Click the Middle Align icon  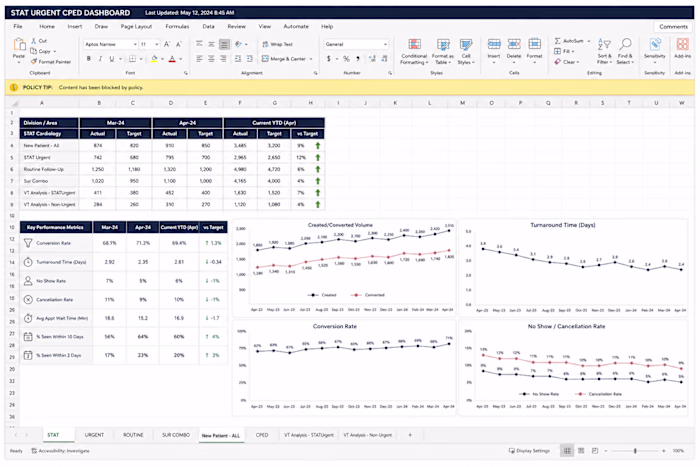211,44
